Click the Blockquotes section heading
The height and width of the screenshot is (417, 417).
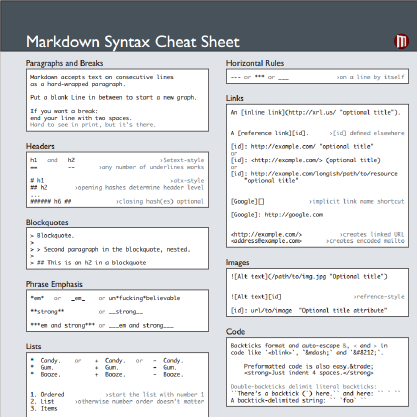click(47, 222)
